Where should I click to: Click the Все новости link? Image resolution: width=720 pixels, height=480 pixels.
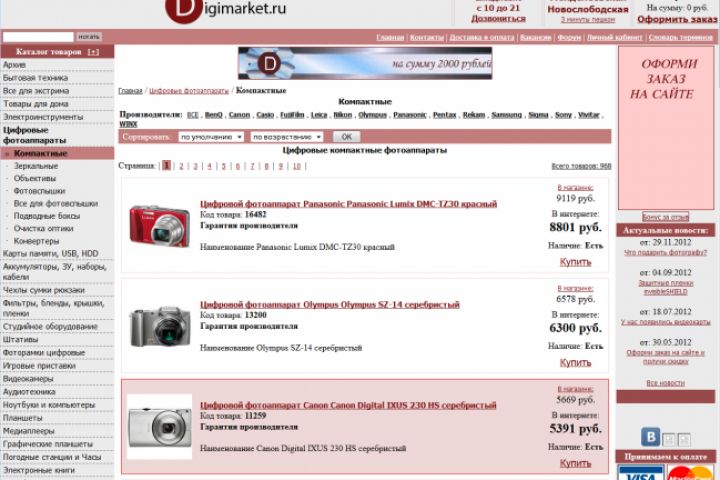[665, 383]
